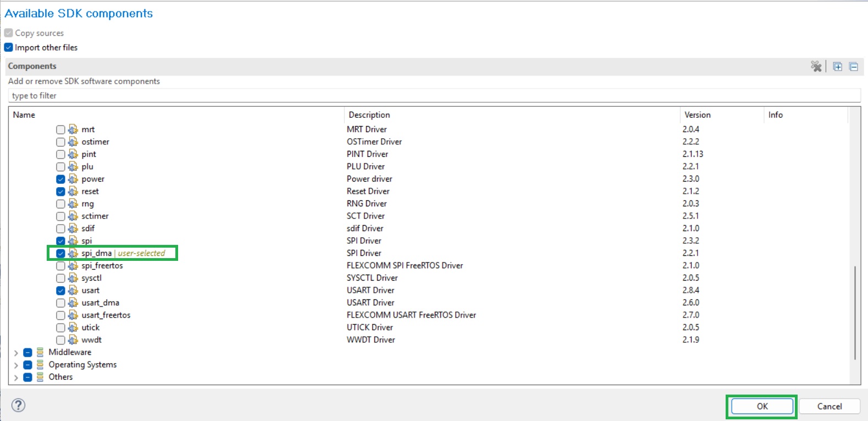Click the expand all tree icon

pos(837,67)
